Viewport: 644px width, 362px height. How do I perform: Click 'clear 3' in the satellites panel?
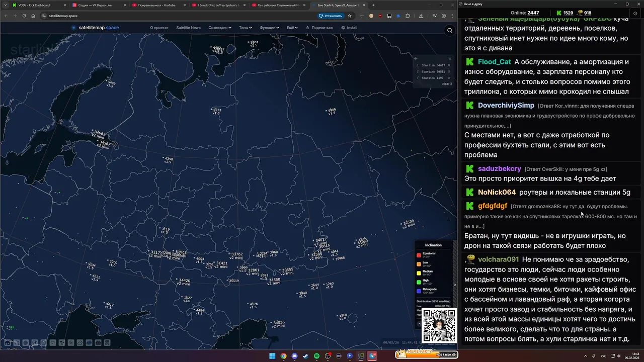click(447, 84)
